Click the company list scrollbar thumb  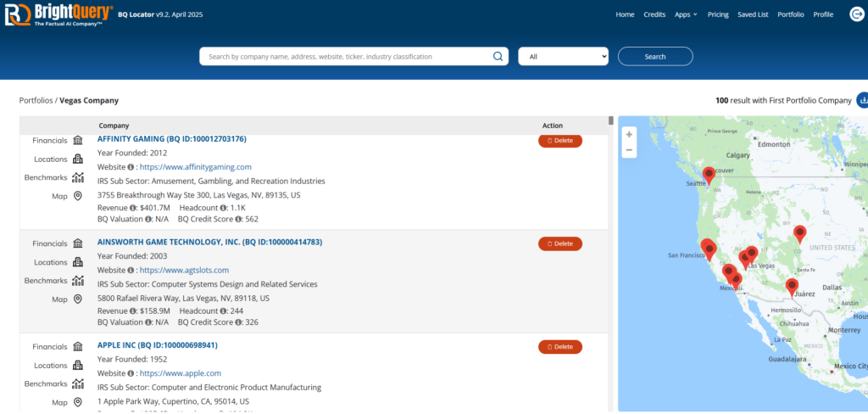pos(611,120)
